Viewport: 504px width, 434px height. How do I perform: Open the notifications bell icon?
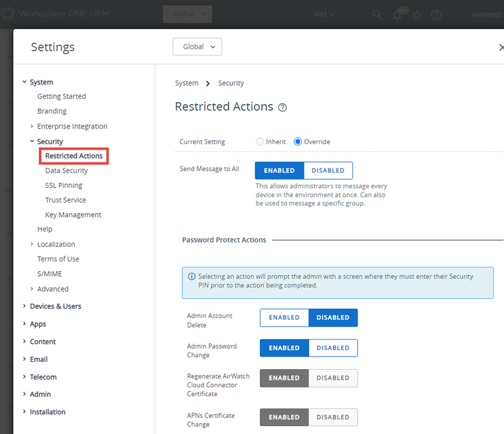pos(398,14)
